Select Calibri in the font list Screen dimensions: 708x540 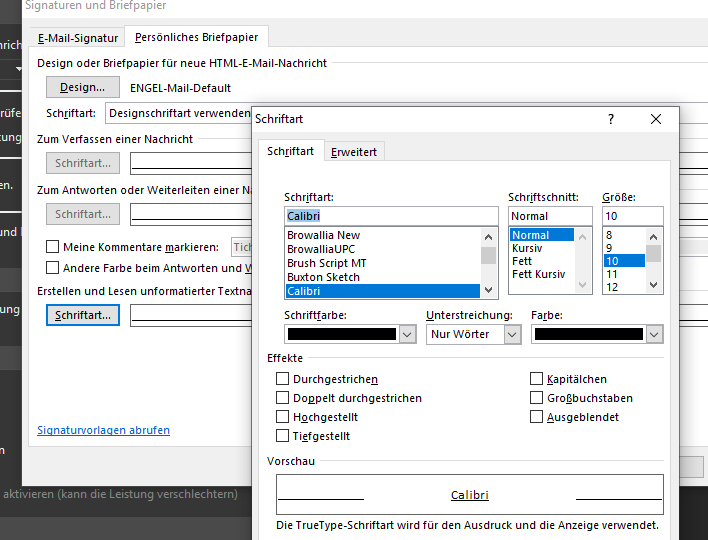(382, 291)
